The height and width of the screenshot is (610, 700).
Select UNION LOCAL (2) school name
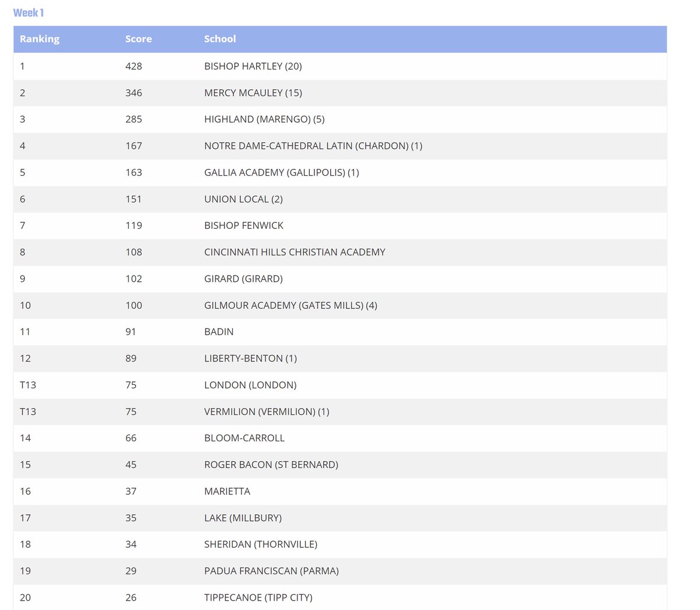[243, 199]
